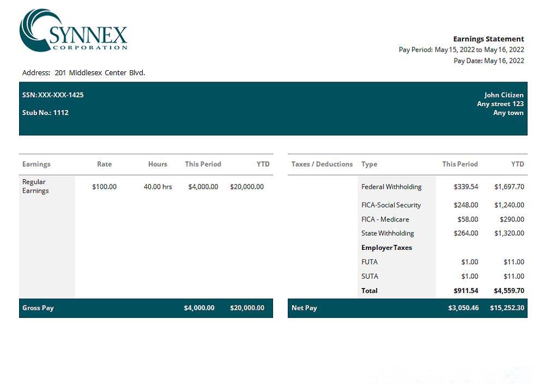Click the Taxes / Deductions header
The height and width of the screenshot is (392, 545).
click(x=322, y=164)
